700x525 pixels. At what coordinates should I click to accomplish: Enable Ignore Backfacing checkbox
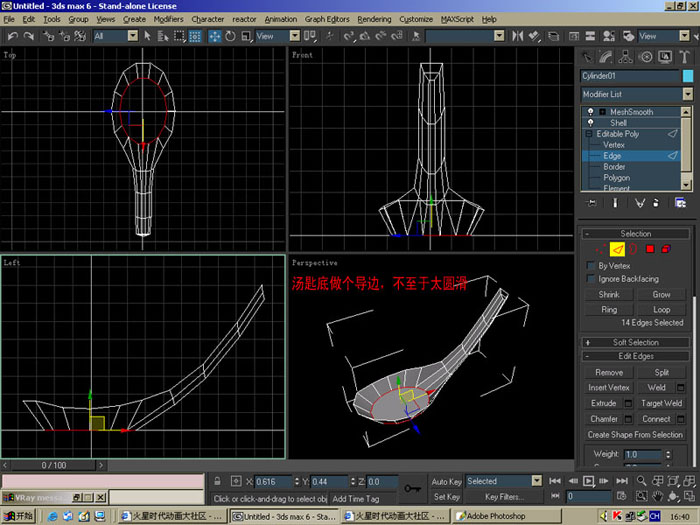click(x=591, y=279)
